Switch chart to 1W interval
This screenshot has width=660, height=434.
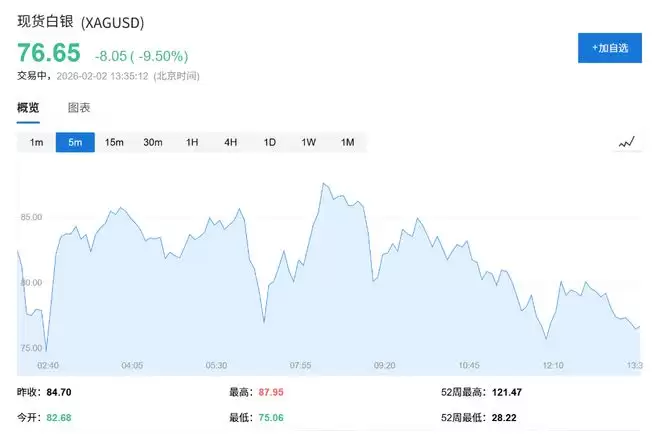coord(309,142)
